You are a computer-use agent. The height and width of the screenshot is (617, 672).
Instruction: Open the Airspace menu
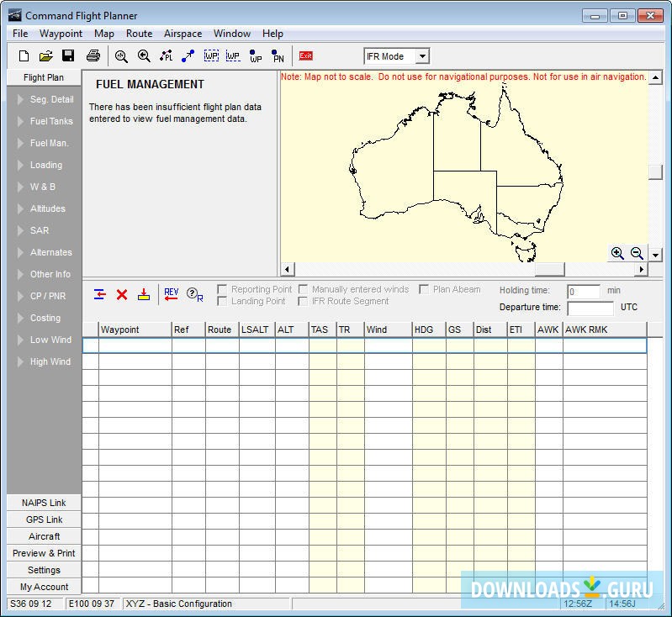coord(183,34)
